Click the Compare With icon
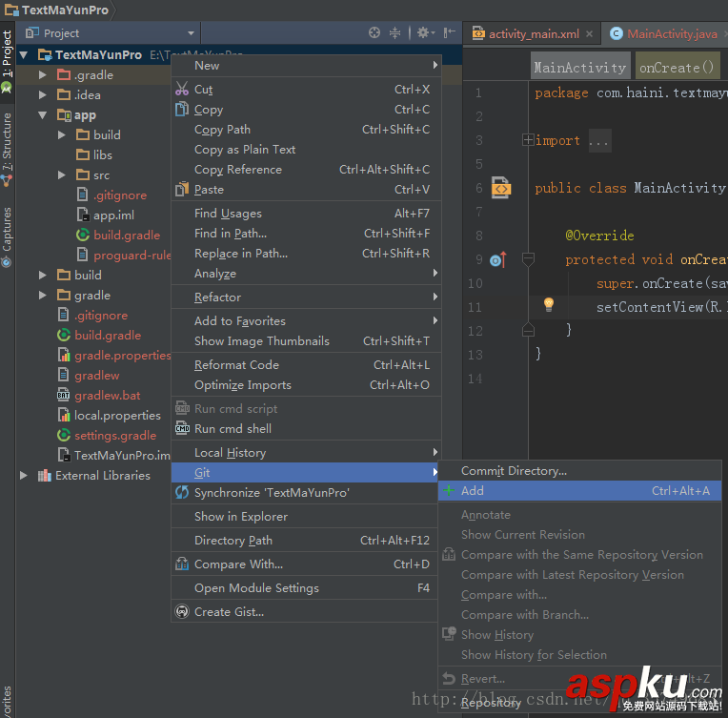Viewport: 728px width, 718px height. [182, 564]
